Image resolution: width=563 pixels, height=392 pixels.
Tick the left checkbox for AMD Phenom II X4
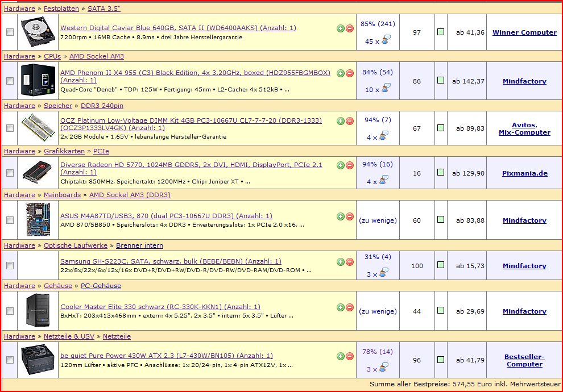(x=10, y=81)
